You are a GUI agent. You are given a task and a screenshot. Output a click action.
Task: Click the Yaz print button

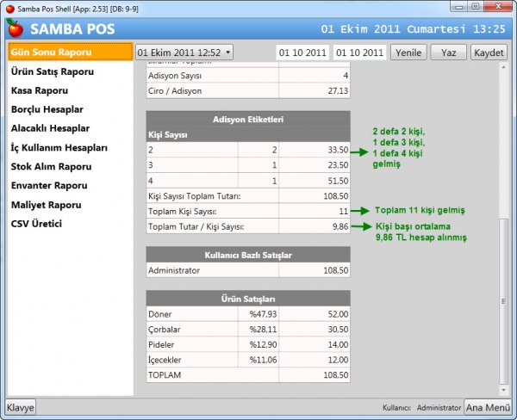coord(448,52)
